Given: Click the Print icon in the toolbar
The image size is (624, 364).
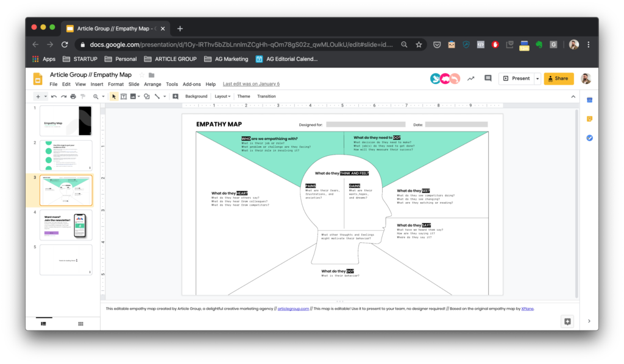Looking at the screenshot, I should pyautogui.click(x=73, y=97).
